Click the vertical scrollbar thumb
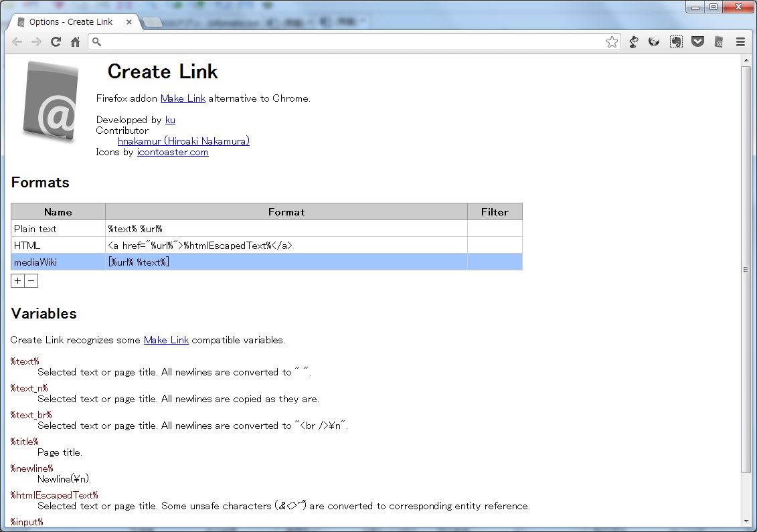Image resolution: width=757 pixels, height=532 pixels. pos(746,270)
